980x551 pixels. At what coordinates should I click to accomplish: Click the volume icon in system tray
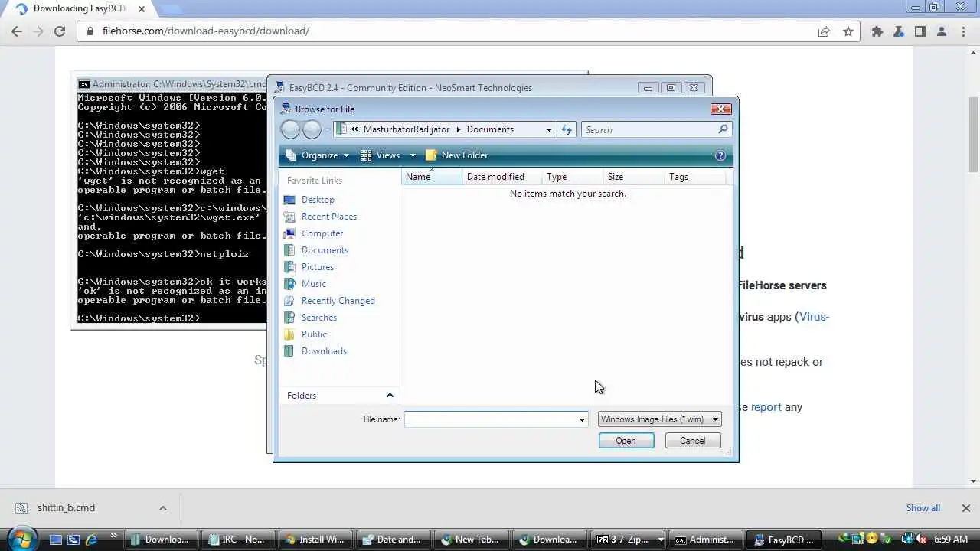click(923, 539)
